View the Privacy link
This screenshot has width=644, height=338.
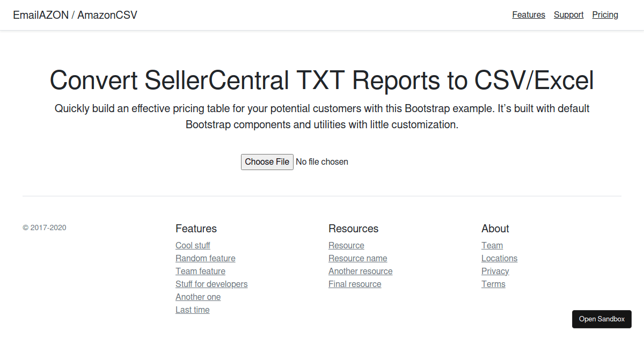point(495,271)
